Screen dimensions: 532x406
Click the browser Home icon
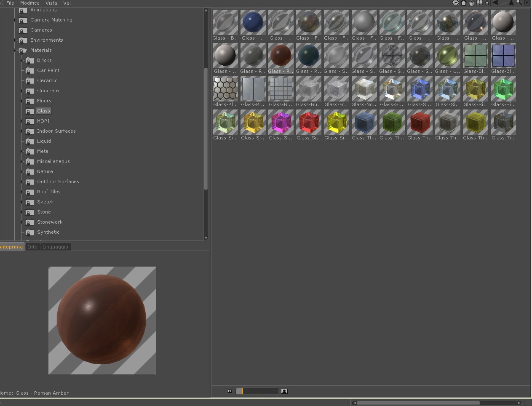(x=463, y=3)
